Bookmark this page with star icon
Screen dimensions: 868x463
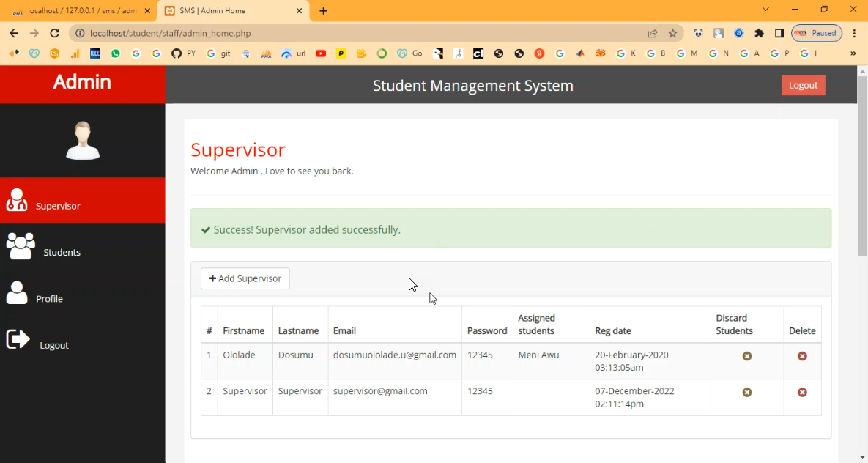672,33
